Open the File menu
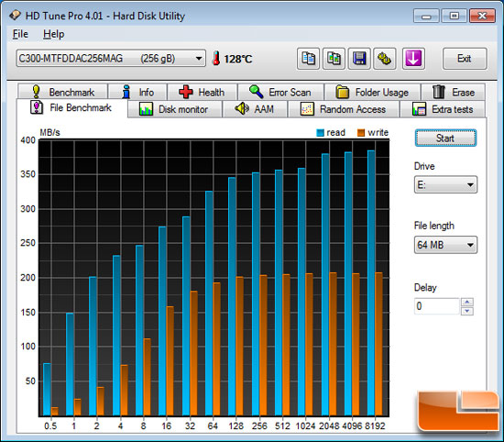This screenshot has width=504, height=442. point(20,34)
